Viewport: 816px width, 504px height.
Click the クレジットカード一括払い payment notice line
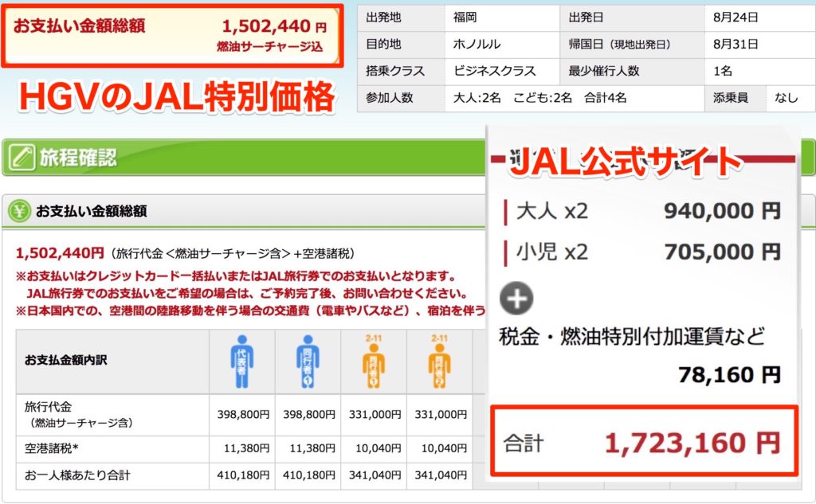(x=236, y=275)
